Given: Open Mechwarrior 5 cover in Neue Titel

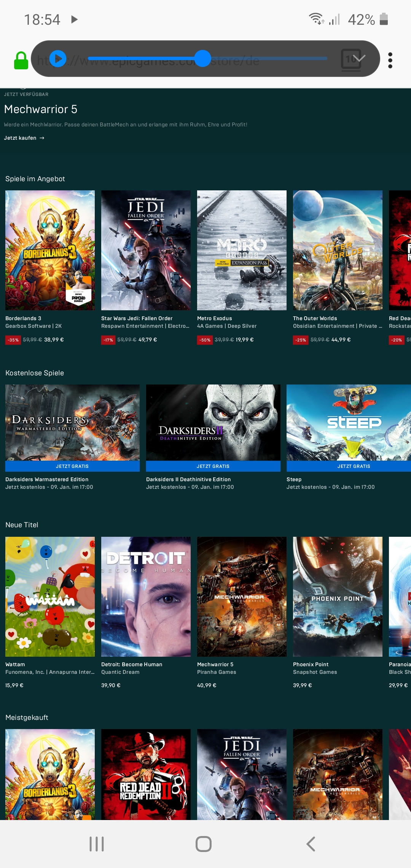Looking at the screenshot, I should point(242,597).
